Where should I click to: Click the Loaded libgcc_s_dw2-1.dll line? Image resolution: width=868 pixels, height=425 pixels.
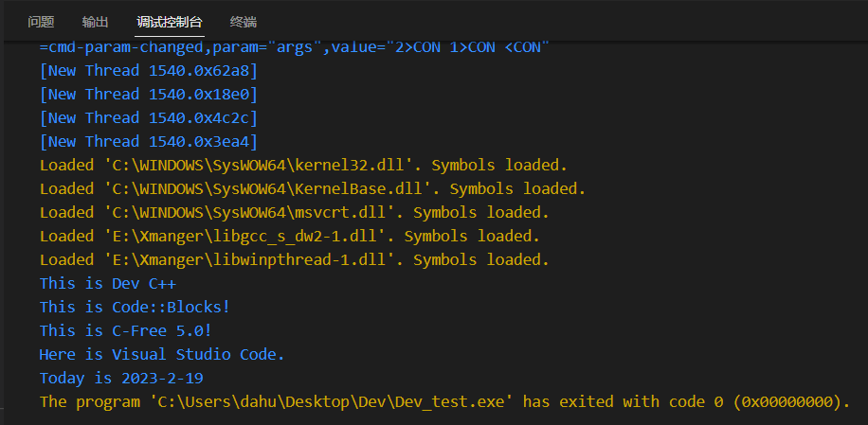coord(290,237)
